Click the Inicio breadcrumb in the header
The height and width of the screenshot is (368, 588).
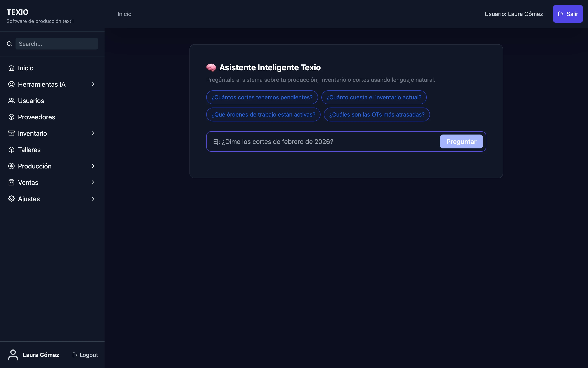tap(124, 14)
